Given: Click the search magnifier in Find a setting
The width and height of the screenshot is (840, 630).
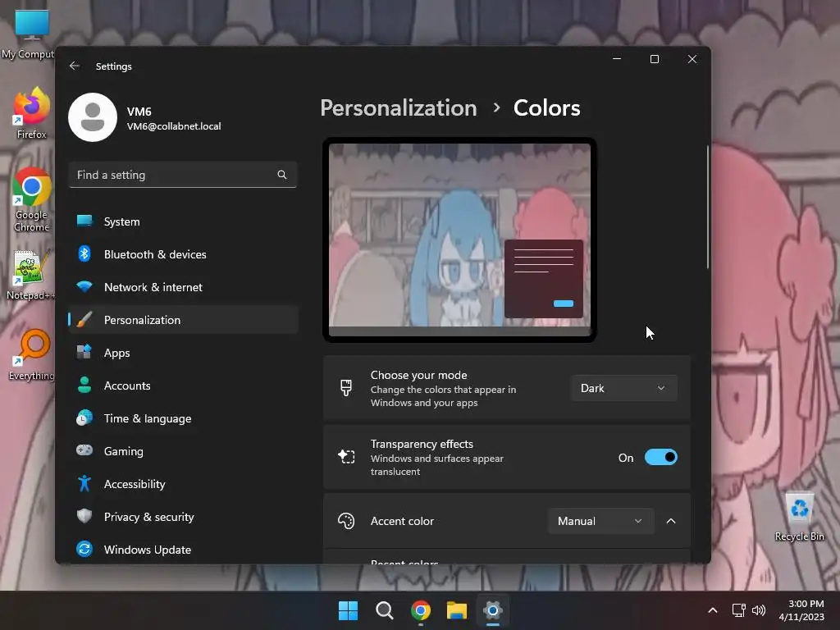Looking at the screenshot, I should point(282,175).
